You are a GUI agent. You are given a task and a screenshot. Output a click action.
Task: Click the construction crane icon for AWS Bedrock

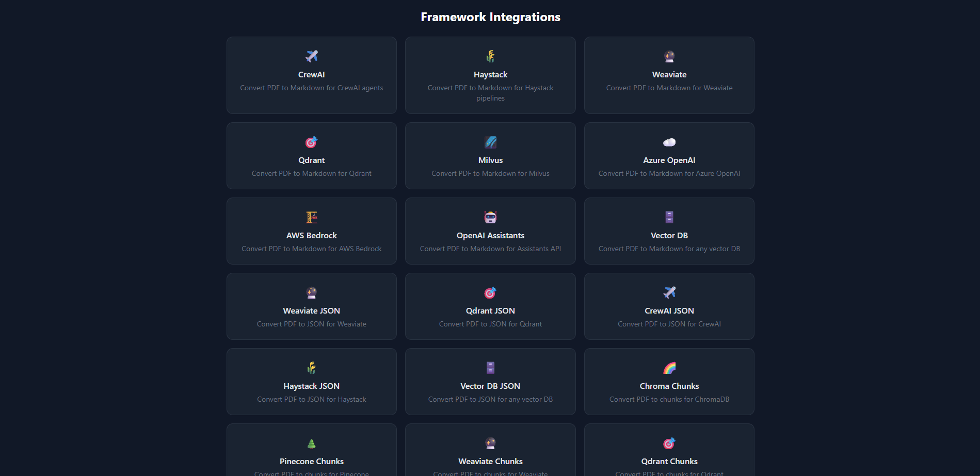[312, 217]
